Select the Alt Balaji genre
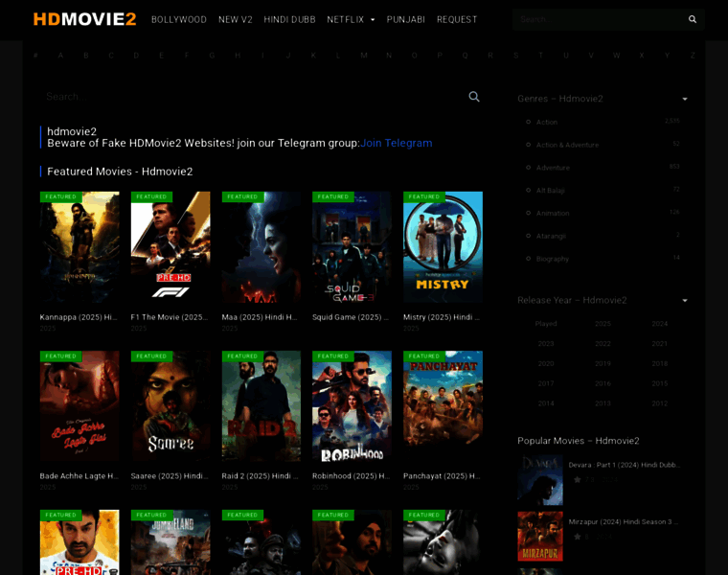This screenshot has width=728, height=575. tap(550, 191)
